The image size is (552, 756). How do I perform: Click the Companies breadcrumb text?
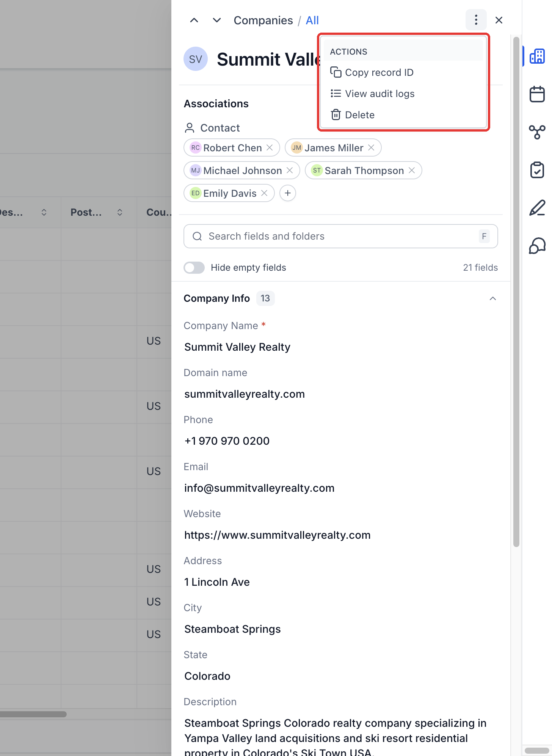(x=263, y=20)
